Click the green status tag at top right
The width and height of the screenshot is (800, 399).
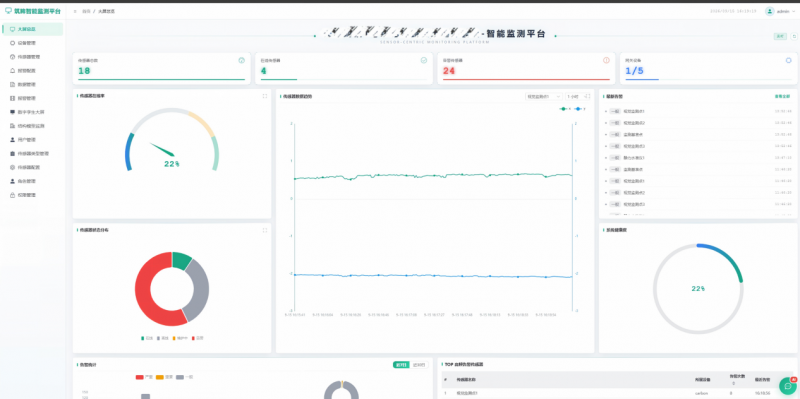point(780,36)
